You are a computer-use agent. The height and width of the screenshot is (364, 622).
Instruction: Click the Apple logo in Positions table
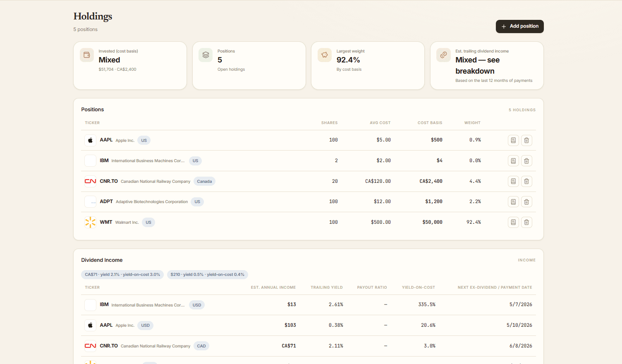pyautogui.click(x=90, y=140)
